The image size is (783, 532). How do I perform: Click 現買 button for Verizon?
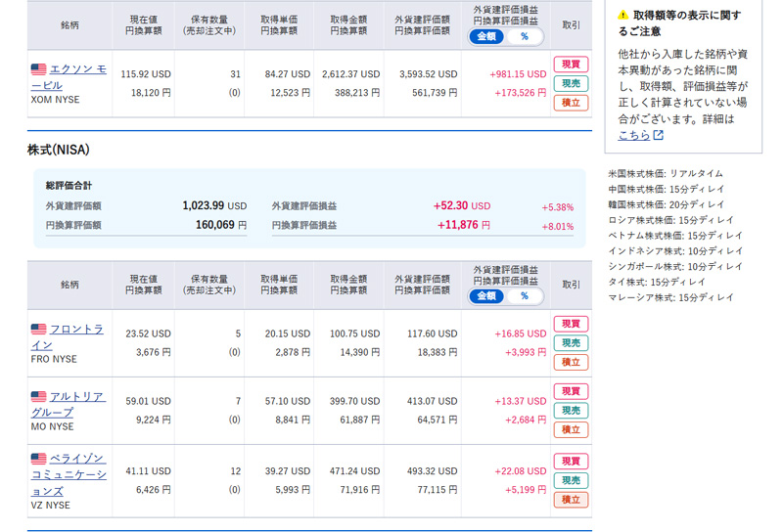click(x=571, y=462)
